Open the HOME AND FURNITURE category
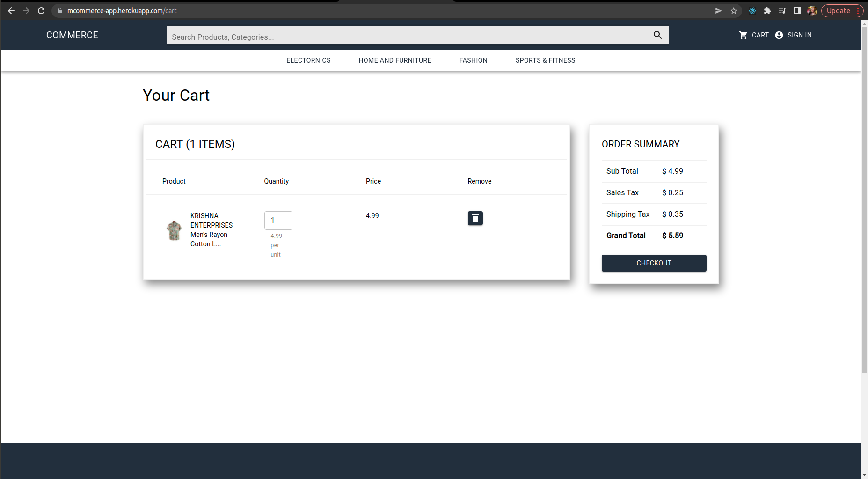 395,60
